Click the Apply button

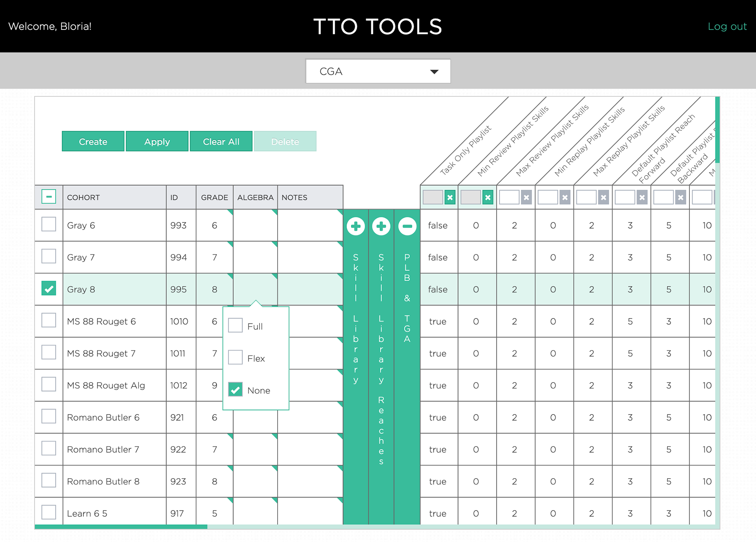(157, 141)
